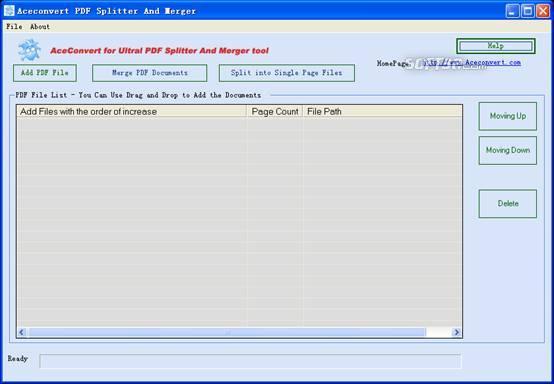Click the title bar application icon
The height and width of the screenshot is (384, 554).
9,11
